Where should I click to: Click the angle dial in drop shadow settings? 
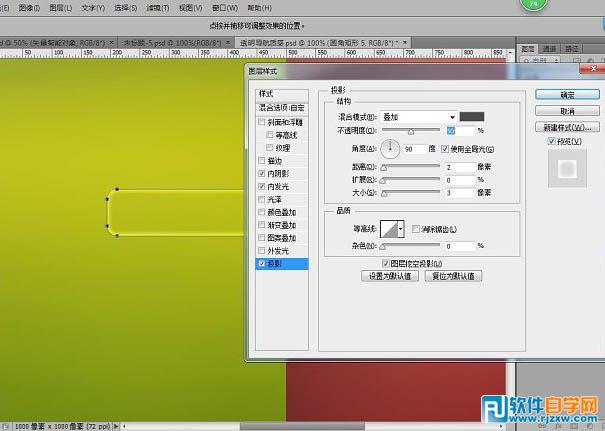[x=390, y=149]
